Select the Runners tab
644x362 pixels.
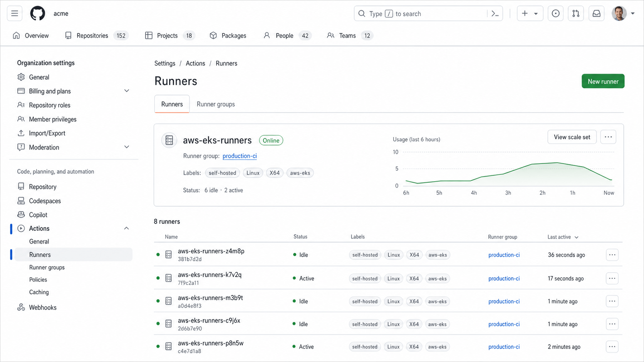172,104
